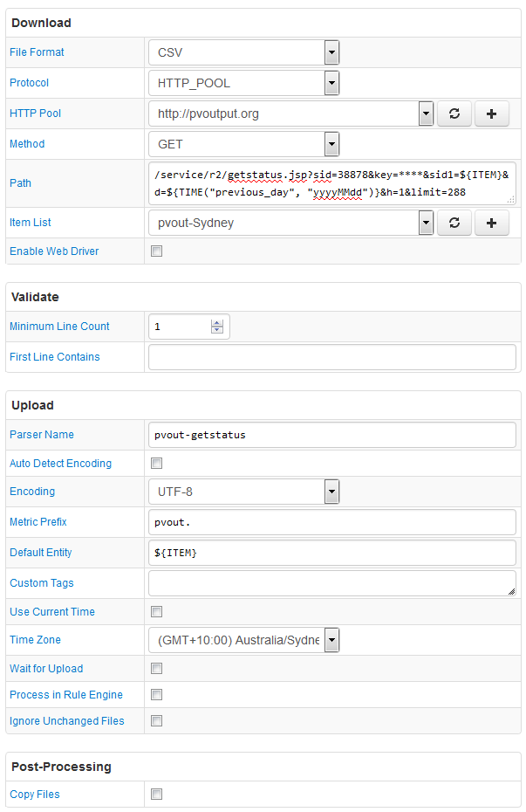Click the Process in Rule Engine label
The image size is (526, 812).
(x=66, y=695)
